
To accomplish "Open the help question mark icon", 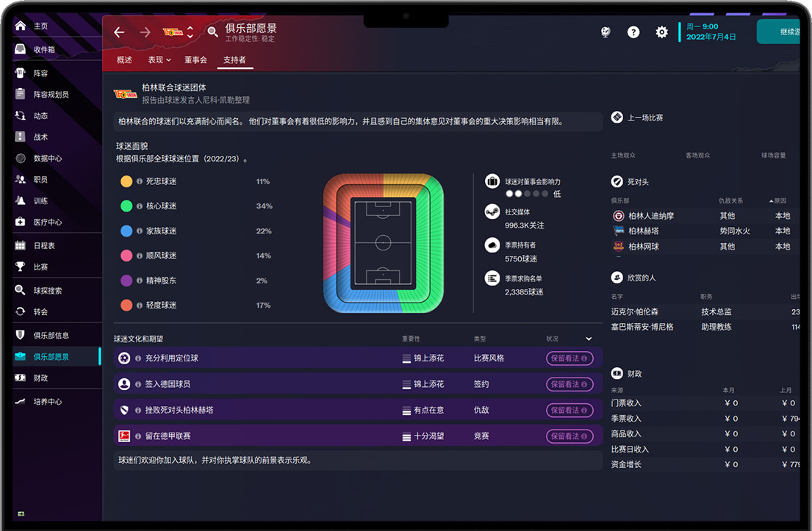I will pos(633,32).
